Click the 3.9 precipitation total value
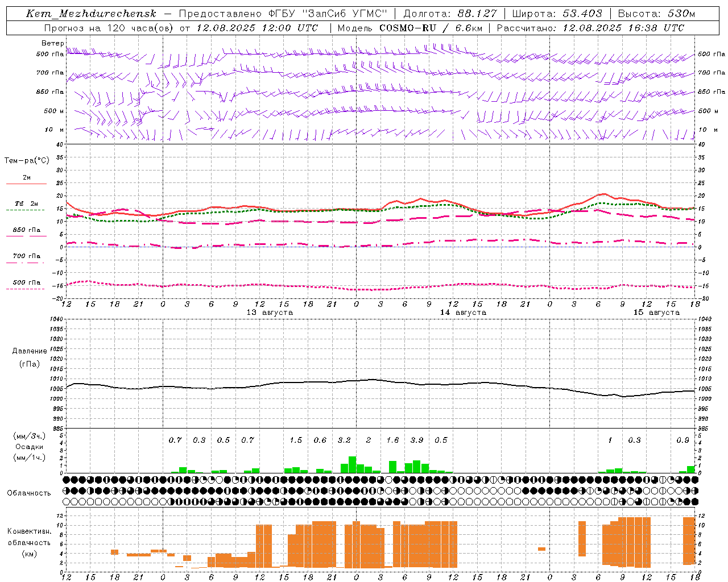 click(417, 440)
